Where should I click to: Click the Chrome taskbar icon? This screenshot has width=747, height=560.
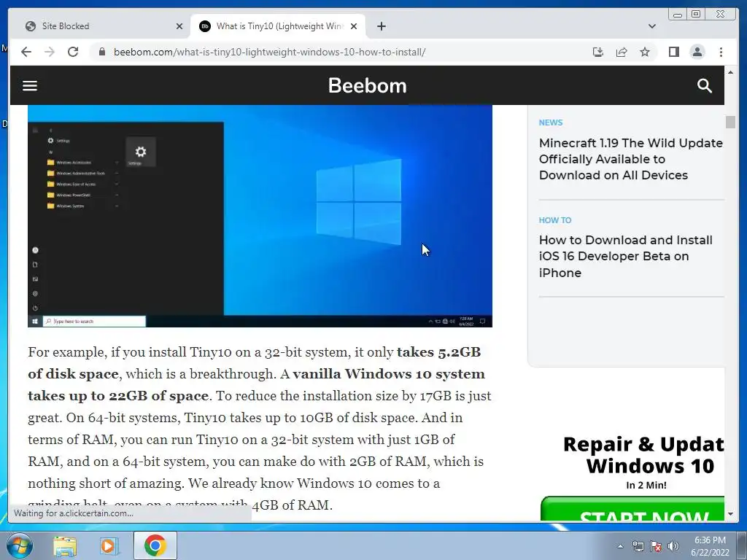tap(155, 545)
